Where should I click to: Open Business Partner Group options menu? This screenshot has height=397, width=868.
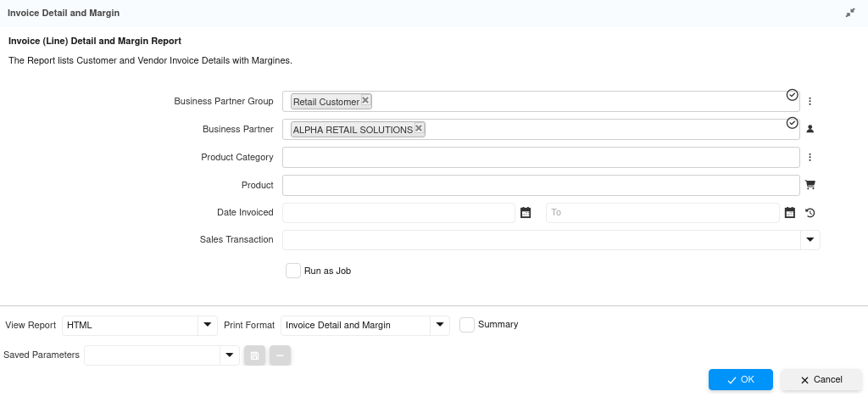tap(810, 101)
